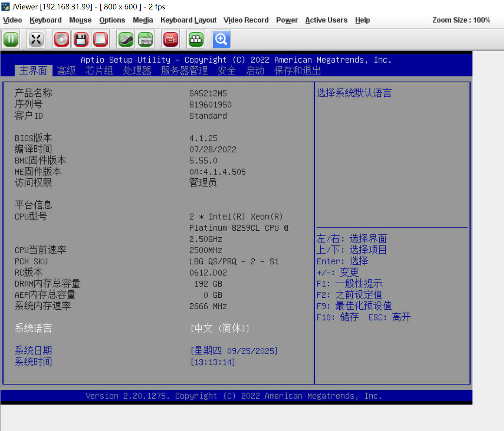
Task: Click the ESC: 离开 hint
Action: (x=390, y=317)
